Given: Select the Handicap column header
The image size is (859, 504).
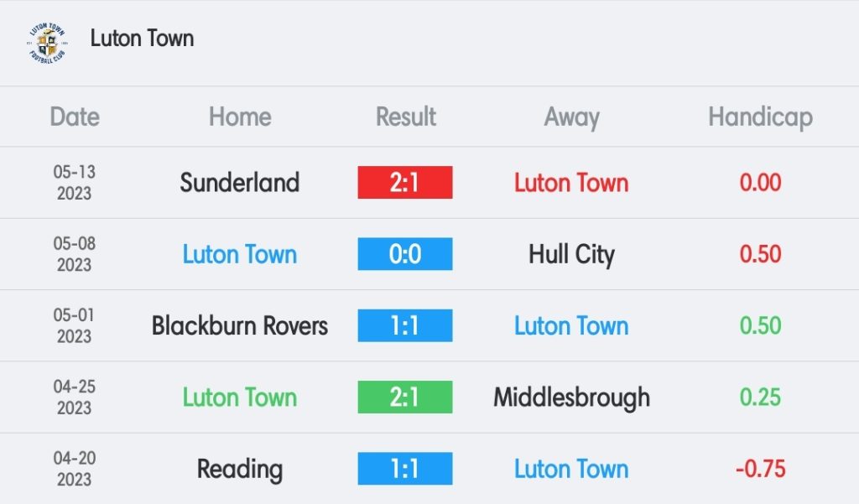Looking at the screenshot, I should (760, 117).
